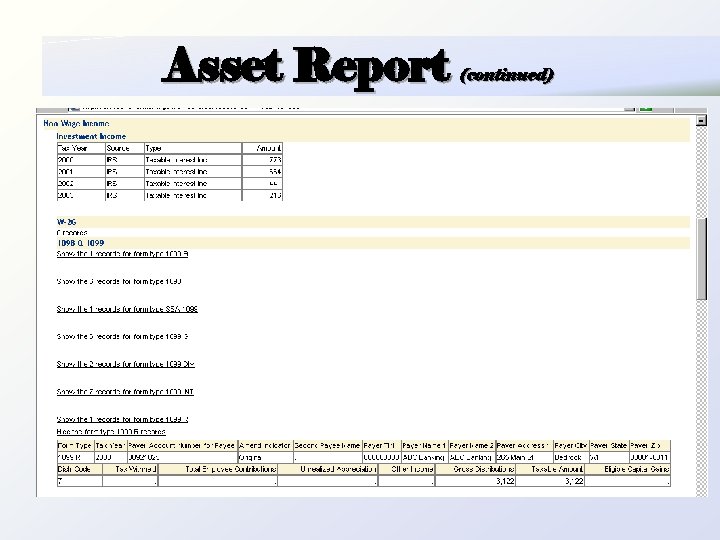Image resolution: width=720 pixels, height=540 pixels.
Task: Open the 1099 INT records link
Action: [125, 392]
